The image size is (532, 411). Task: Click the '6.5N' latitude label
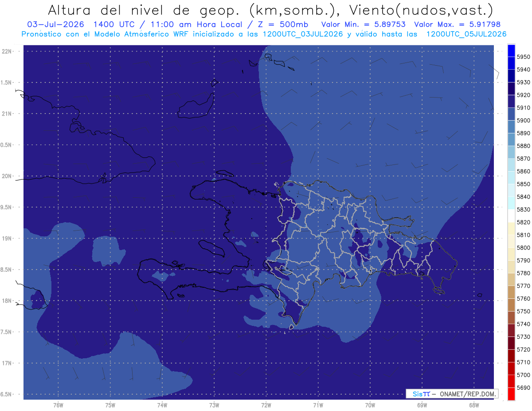7,394
